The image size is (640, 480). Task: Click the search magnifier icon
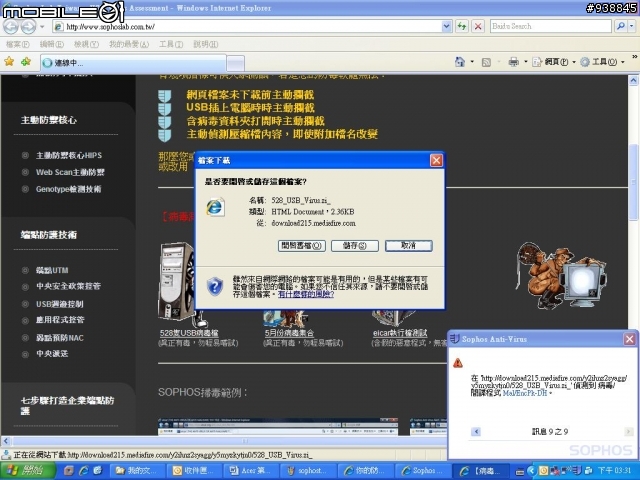coord(621,26)
